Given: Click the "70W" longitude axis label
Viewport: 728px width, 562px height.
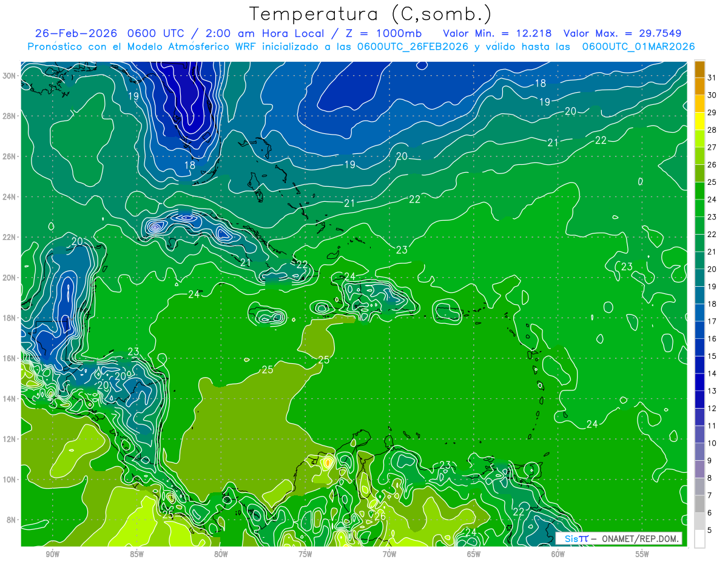Looking at the screenshot, I should (x=389, y=554).
